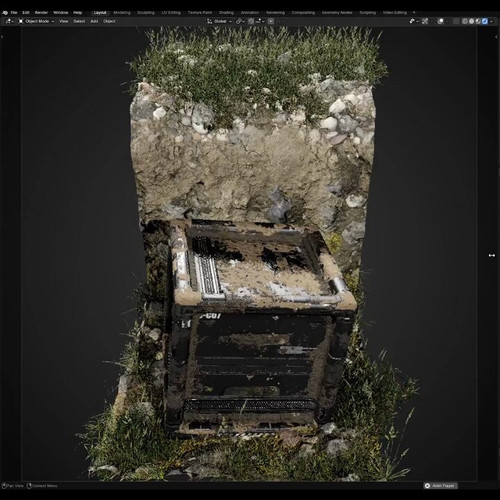Image resolution: width=500 pixels, height=500 pixels.
Task: Switch to wireframe viewport shading
Action: click(465, 21)
